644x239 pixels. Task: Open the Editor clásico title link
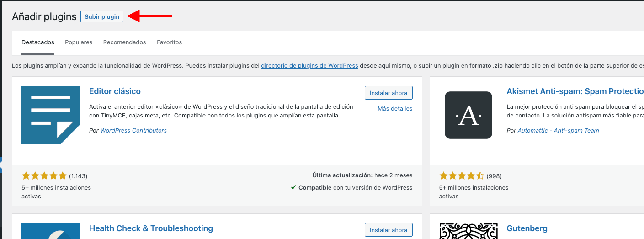(x=115, y=91)
